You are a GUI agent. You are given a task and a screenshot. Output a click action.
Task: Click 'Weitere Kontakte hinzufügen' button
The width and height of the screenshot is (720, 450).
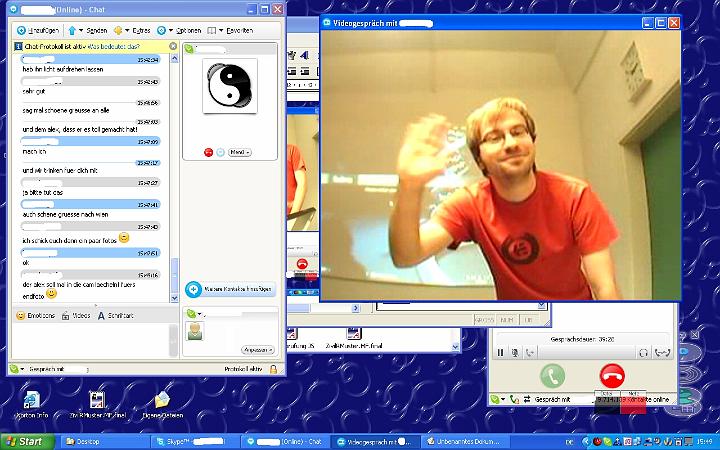coord(231,289)
